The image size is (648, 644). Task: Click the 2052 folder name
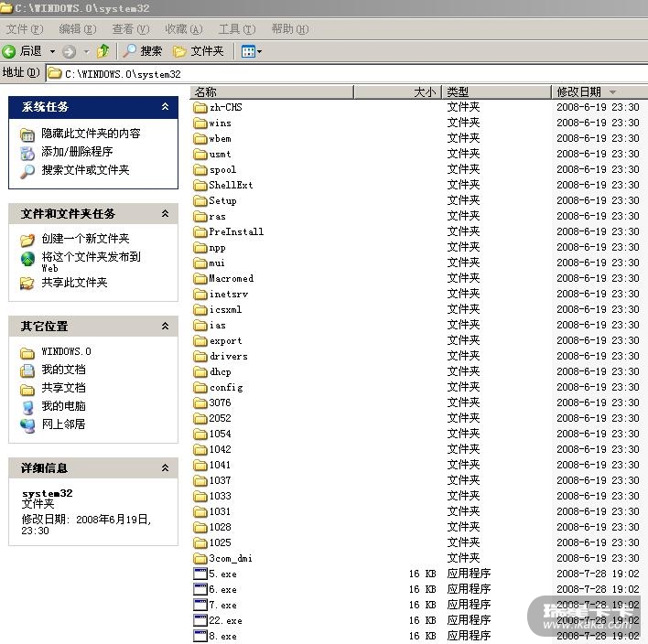click(x=220, y=418)
